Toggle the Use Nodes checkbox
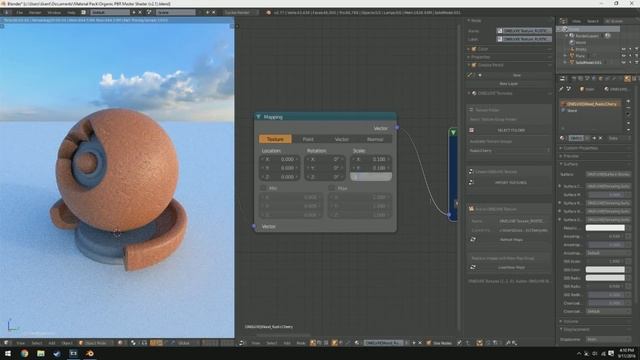Image resolution: width=640 pixels, height=360 pixels. 429,343
